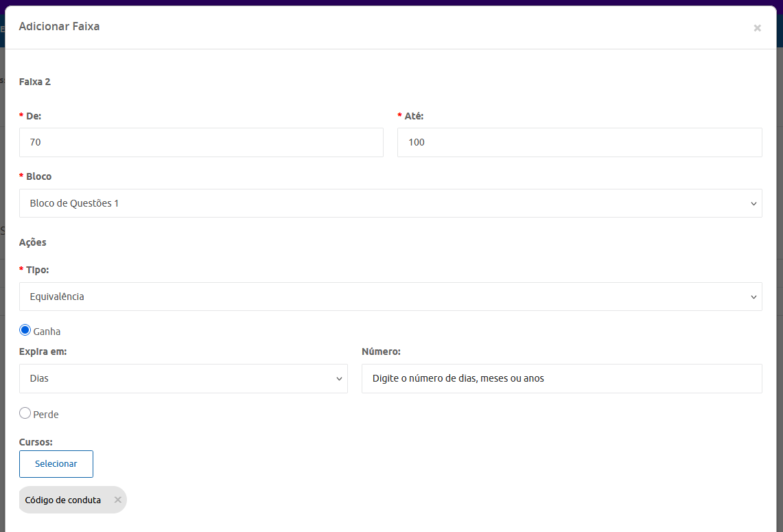Click the Ganha option label text

47,332
